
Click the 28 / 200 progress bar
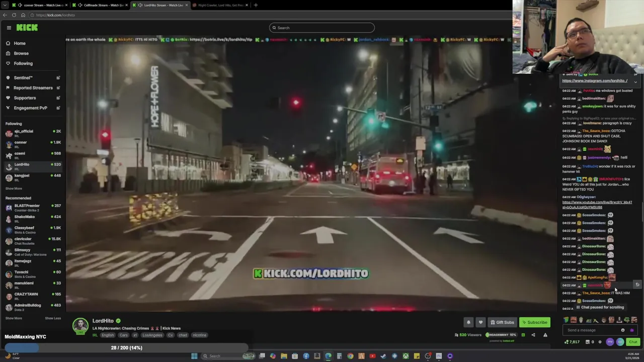point(127,348)
